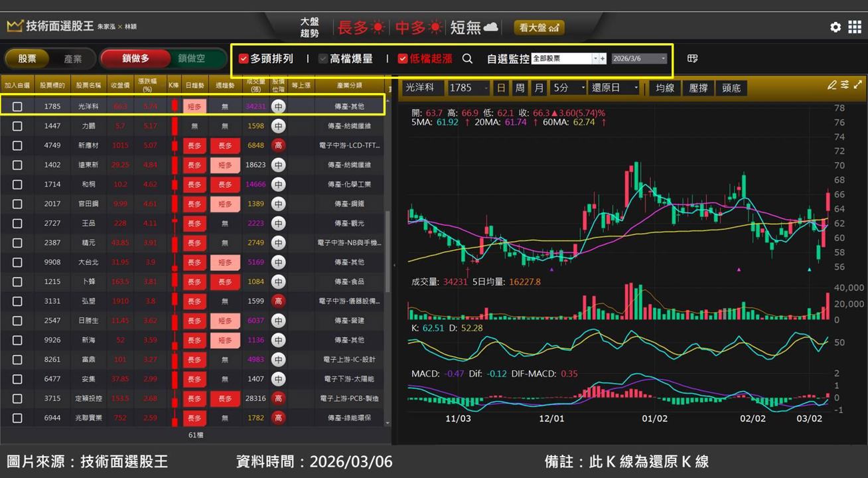Image resolution: width=868 pixels, height=478 pixels.
Task: Toggle the 高檔爆量 checkbox
Action: (323, 58)
